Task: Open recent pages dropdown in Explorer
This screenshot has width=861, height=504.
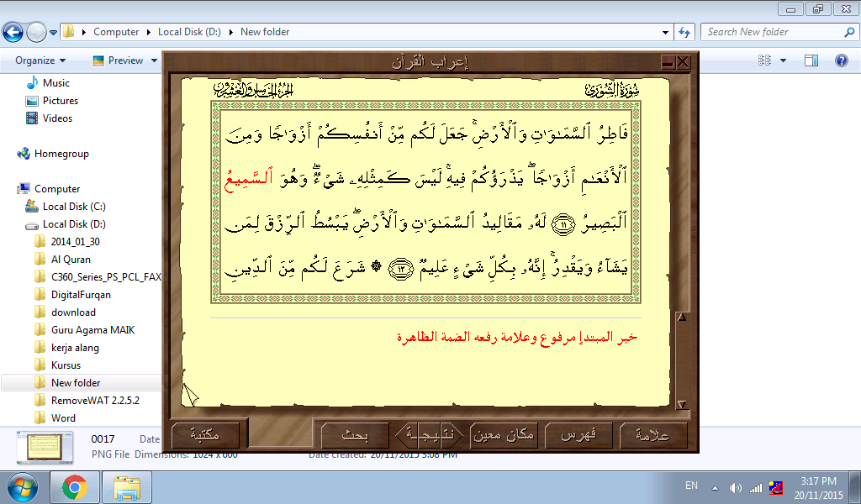Action: 53,33
